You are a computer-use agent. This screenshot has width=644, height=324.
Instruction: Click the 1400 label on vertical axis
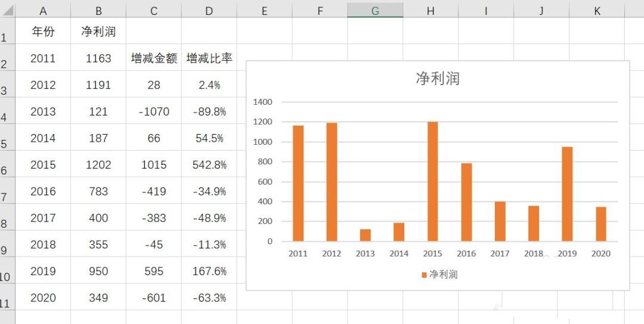264,102
